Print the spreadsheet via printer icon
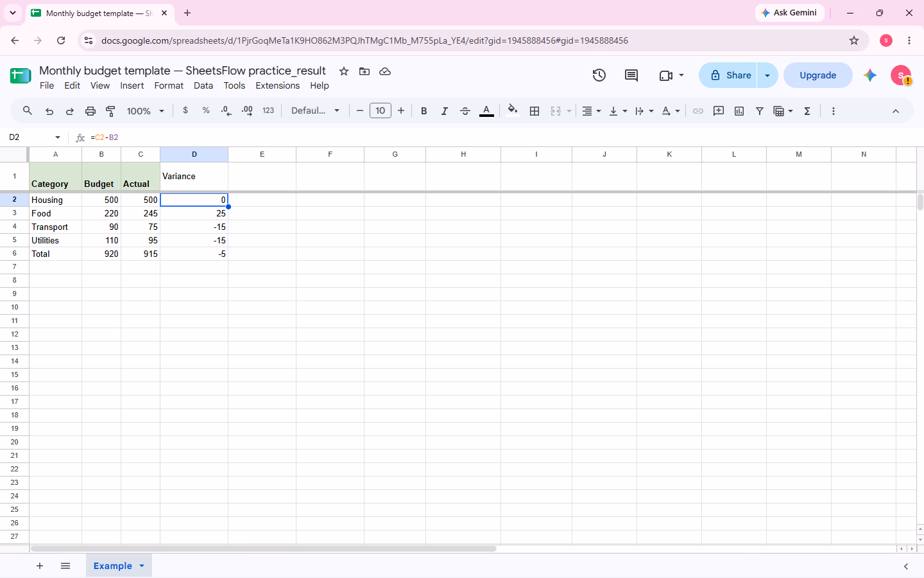The image size is (924, 578). click(x=90, y=111)
